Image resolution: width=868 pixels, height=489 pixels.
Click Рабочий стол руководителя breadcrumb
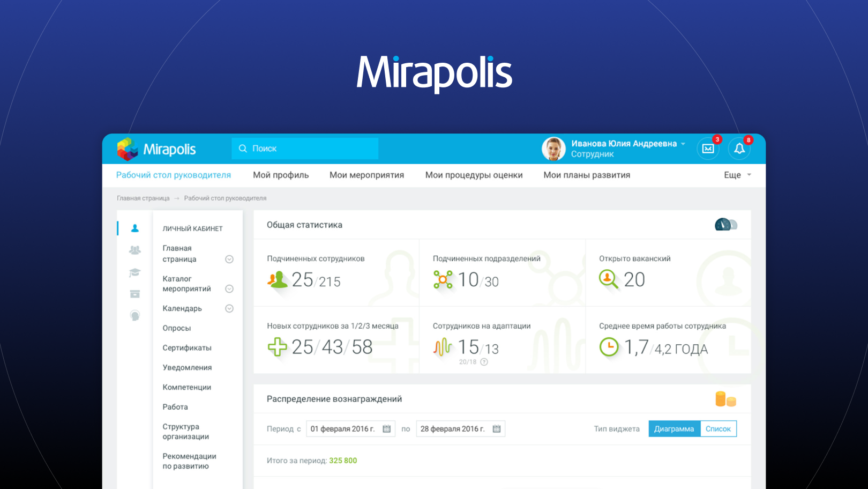[x=225, y=198]
